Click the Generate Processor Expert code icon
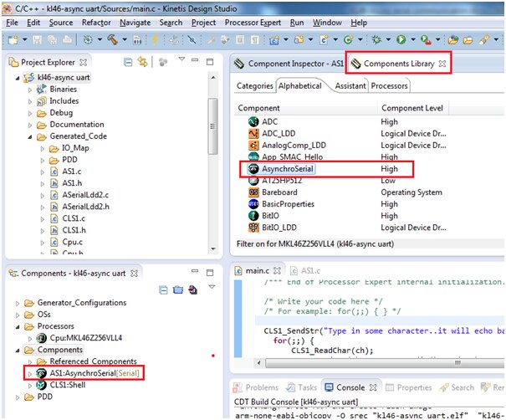The image size is (506, 420). [x=192, y=289]
